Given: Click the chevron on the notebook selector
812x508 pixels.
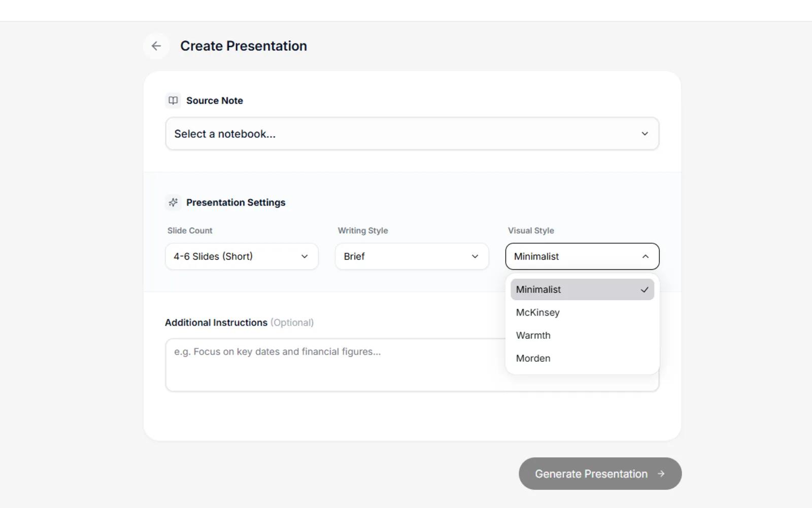Looking at the screenshot, I should (x=645, y=134).
